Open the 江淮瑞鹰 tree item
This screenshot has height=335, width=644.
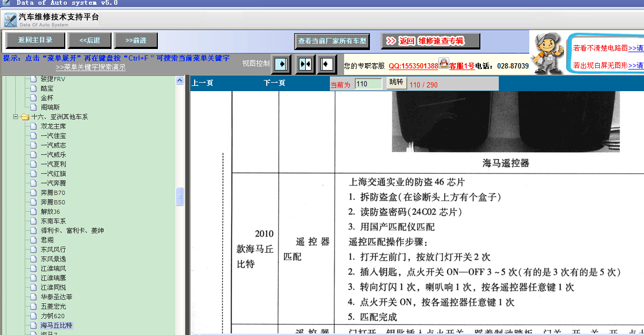point(53,278)
